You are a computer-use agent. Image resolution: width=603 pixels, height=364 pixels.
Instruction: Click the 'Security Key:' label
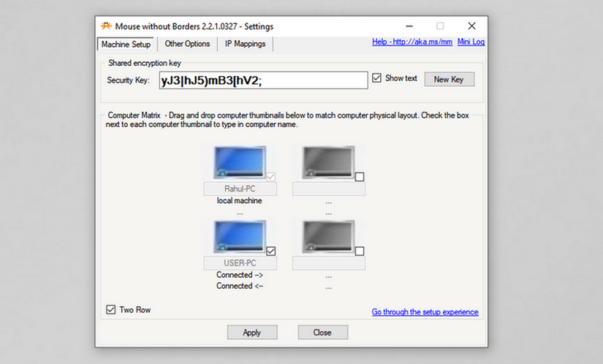pos(128,80)
